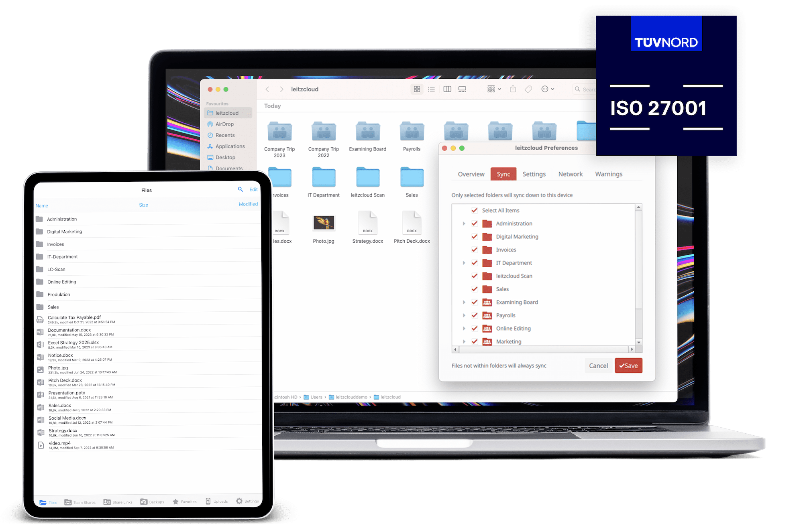803x532 pixels.
Task: Save the sync preferences
Action: pos(628,365)
